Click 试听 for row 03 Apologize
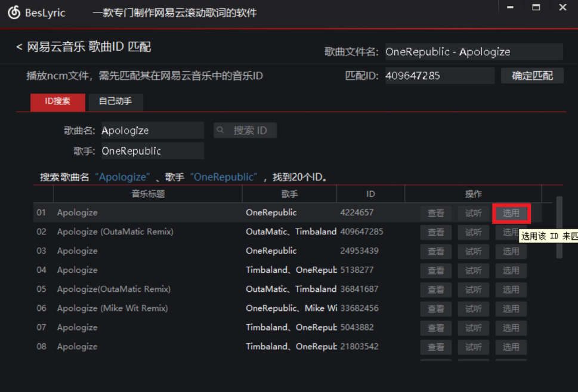The image size is (578, 392). (473, 251)
